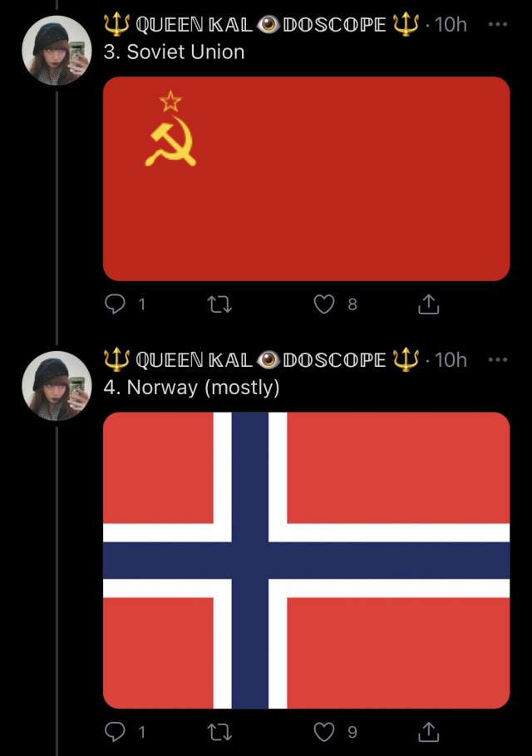Open QUEEN KAL DOSCOPE name on second tweet
This screenshot has height=756, width=532.
(x=262, y=360)
